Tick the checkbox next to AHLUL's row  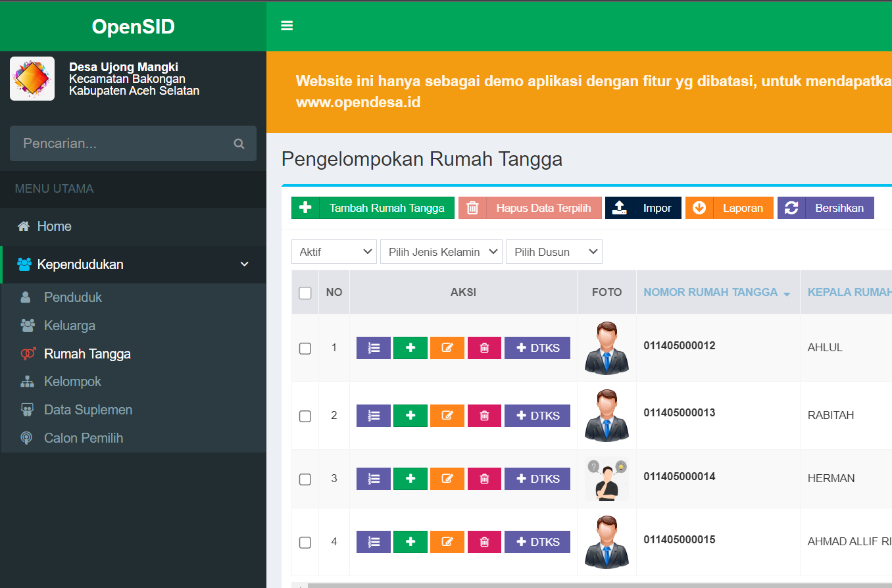[x=305, y=349]
